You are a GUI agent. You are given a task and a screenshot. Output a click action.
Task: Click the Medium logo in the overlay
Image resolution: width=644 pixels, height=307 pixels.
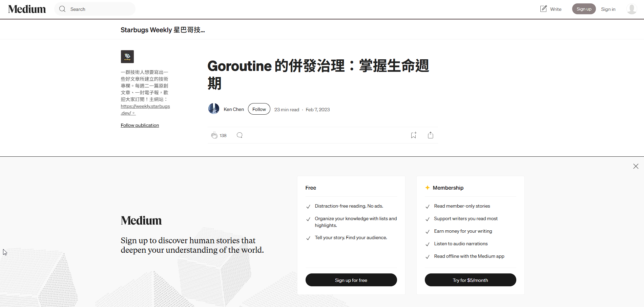(x=141, y=220)
